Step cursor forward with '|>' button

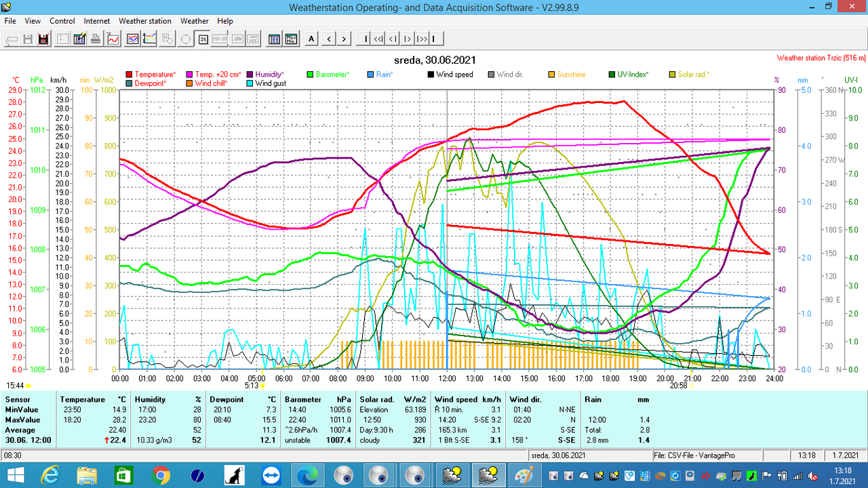408,39
